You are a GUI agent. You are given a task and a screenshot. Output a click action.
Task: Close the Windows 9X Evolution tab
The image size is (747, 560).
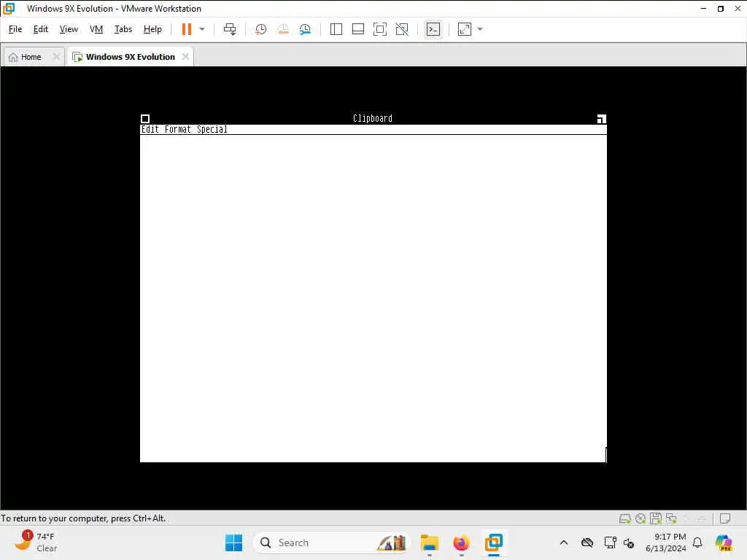click(185, 57)
